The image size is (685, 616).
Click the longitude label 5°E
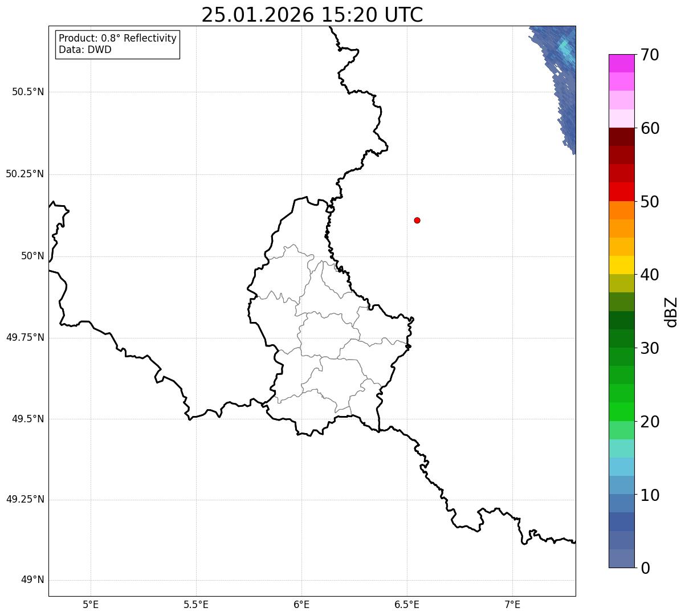(x=91, y=604)
